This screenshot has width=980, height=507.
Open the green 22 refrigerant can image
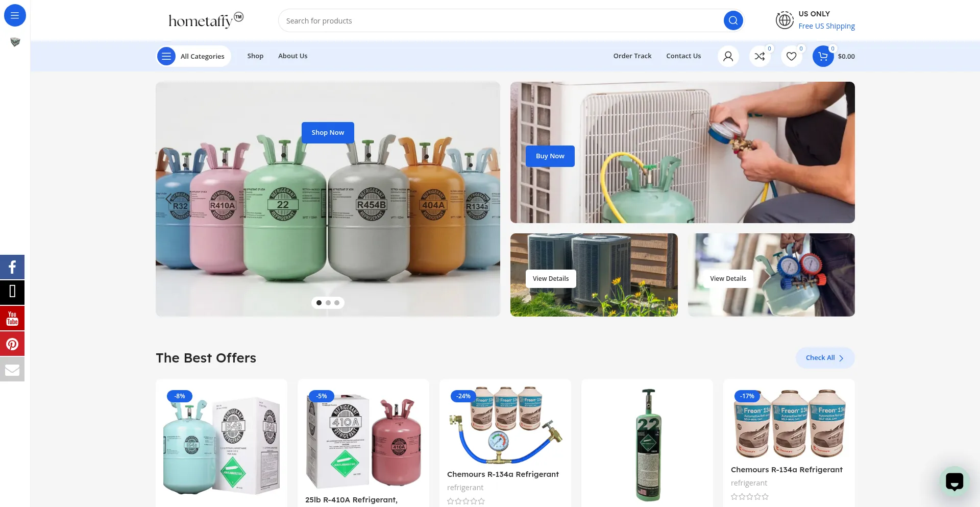pyautogui.click(x=647, y=445)
